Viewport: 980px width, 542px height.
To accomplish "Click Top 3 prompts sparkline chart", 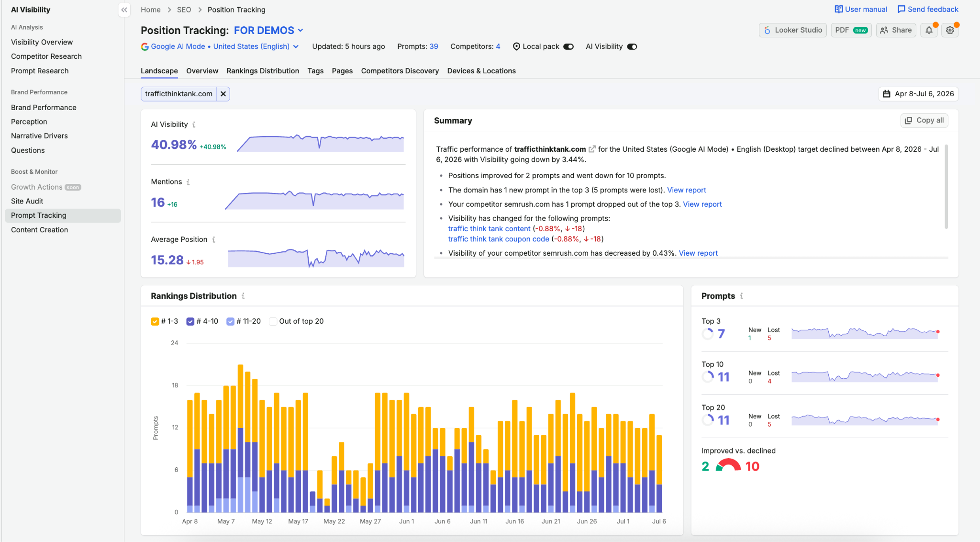I will click(865, 333).
